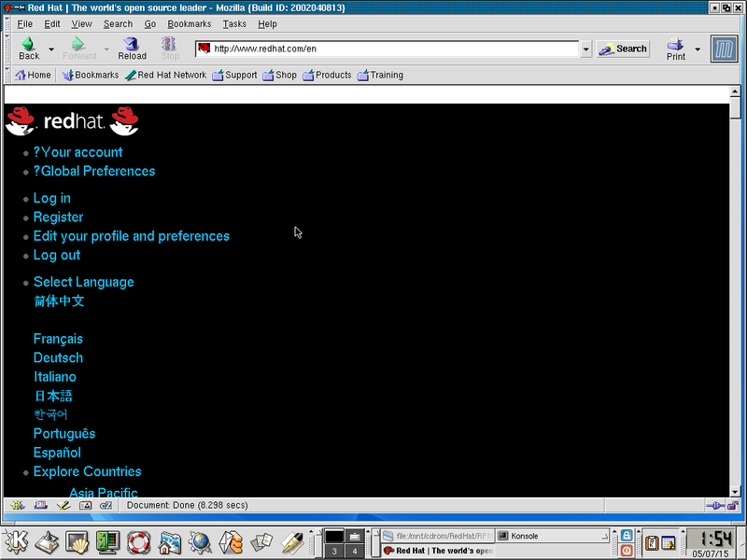Viewport: 747px width, 560px height.
Task: Reload the current page
Action: click(132, 49)
